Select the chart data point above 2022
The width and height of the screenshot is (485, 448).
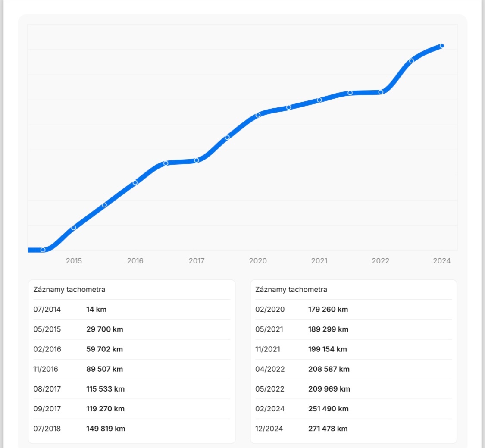381,92
